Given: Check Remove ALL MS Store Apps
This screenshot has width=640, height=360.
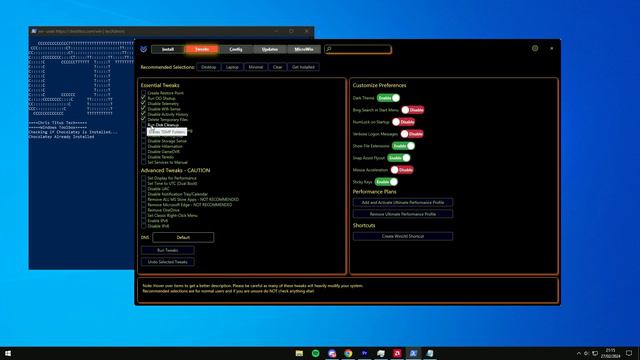Looking at the screenshot, I should [x=143, y=200].
